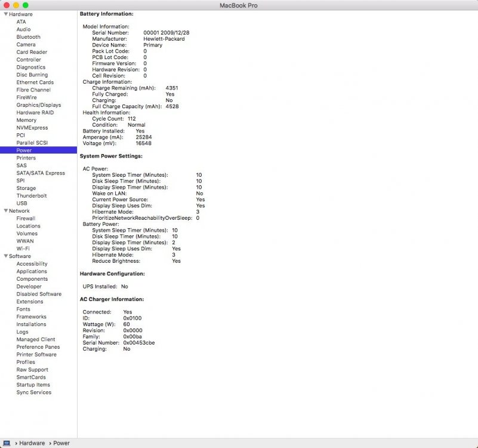Select Disc Burning in the sidebar
478x448 pixels.
pyautogui.click(x=32, y=75)
